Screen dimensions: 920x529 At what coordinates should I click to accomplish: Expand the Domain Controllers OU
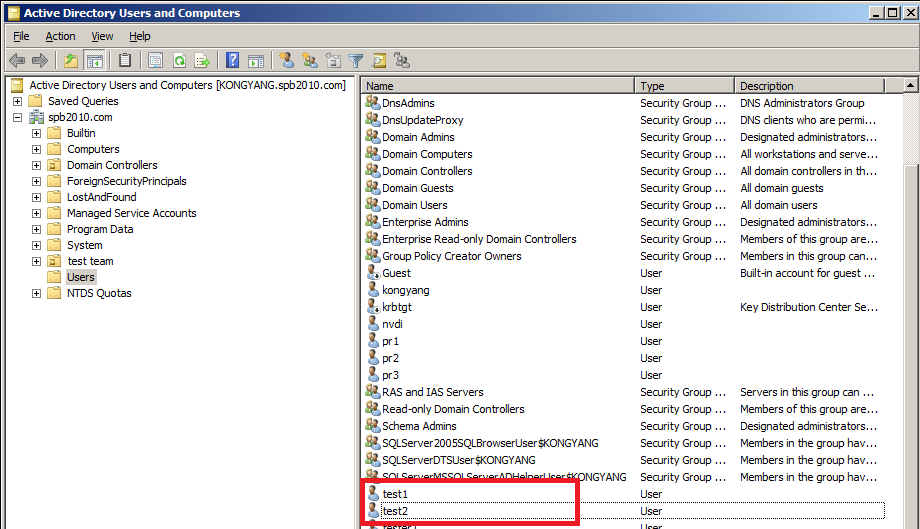tap(36, 165)
